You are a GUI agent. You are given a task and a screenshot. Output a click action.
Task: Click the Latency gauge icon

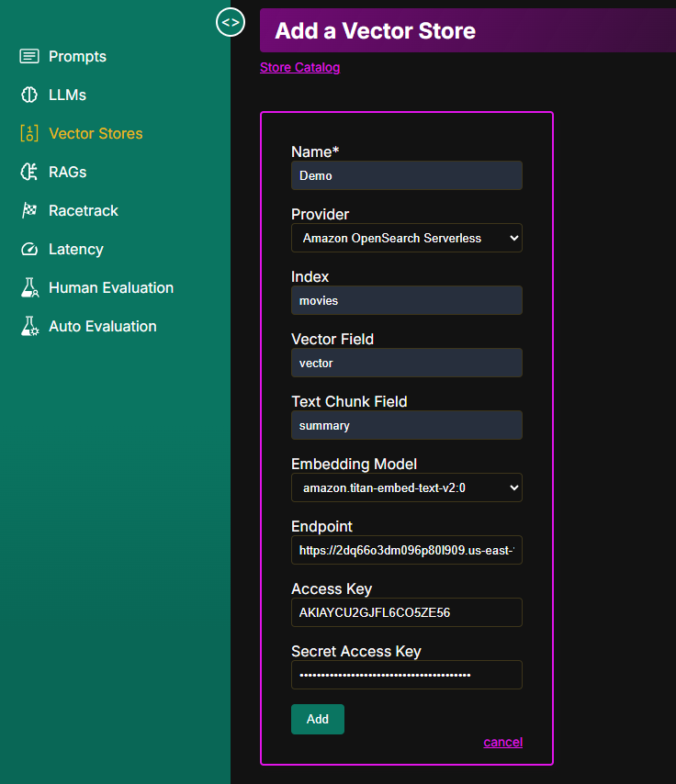29,249
